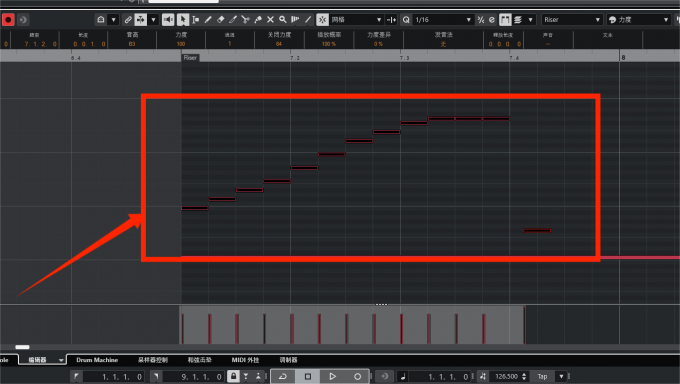Click the pitch value B3 in info line
This screenshot has height=384, width=680.
tap(132, 44)
